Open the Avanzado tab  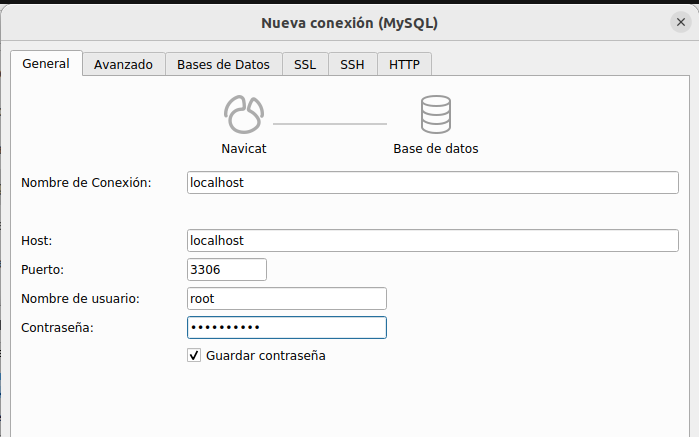point(123,65)
